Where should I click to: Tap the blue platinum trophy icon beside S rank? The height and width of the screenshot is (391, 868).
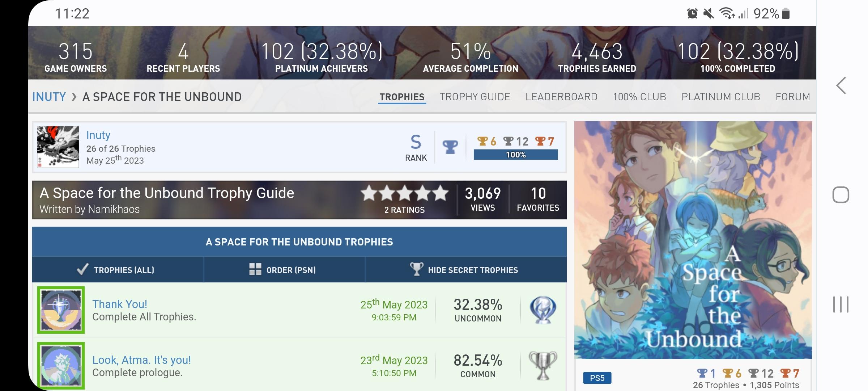[x=450, y=147]
